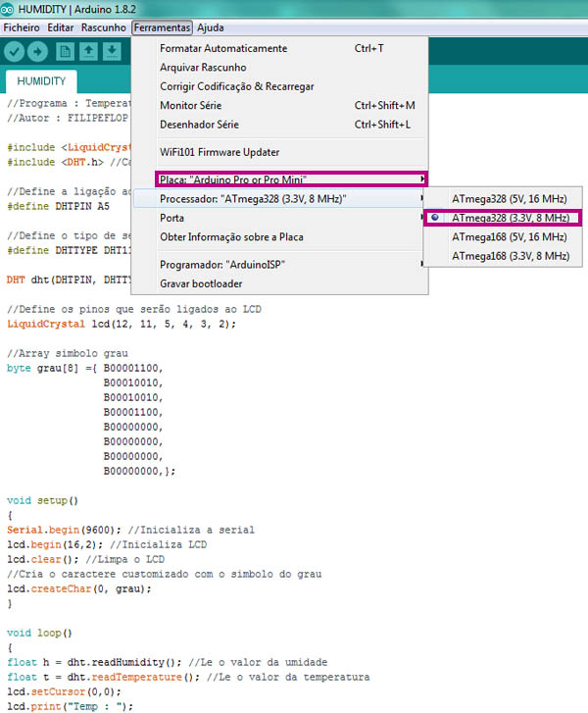588x713 pixels.
Task: Choose Obter Informação sobre a Placa
Action: click(279, 237)
